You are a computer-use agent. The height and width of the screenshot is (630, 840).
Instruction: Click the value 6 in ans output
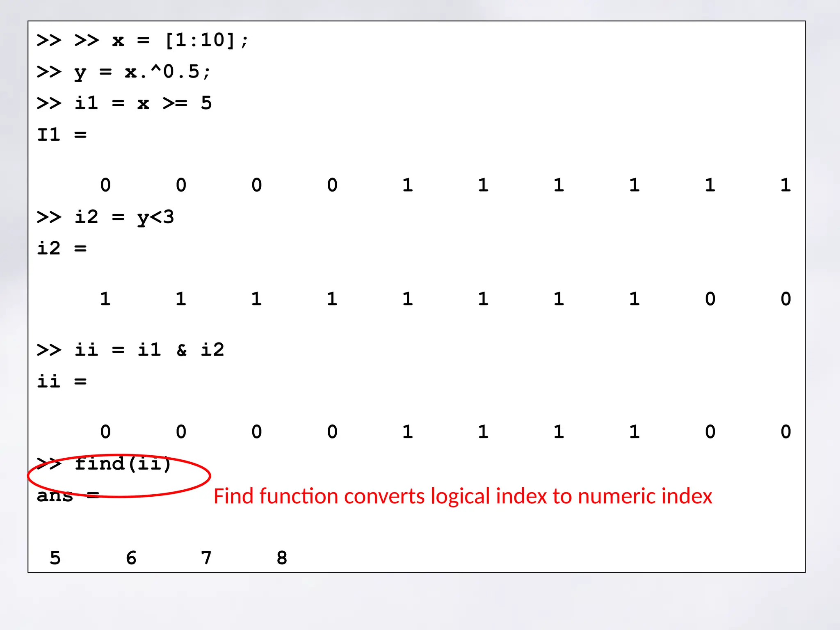(131, 558)
